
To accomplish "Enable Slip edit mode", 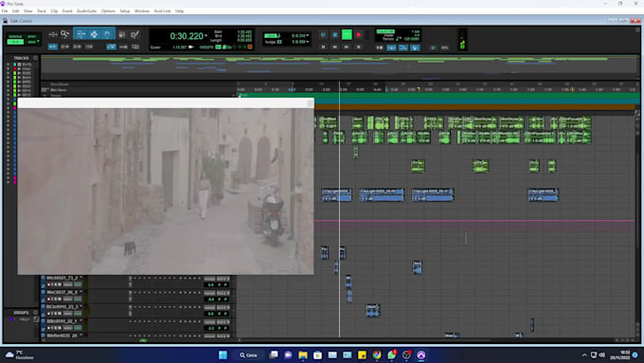I will [15, 42].
